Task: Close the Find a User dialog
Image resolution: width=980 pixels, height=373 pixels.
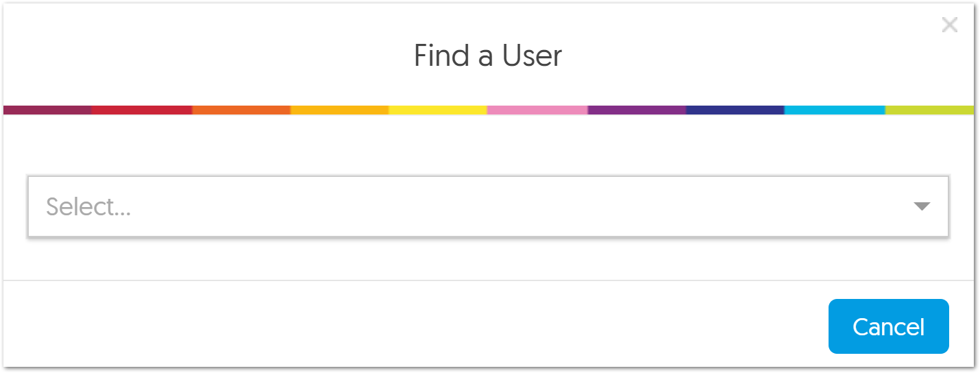Action: (x=949, y=25)
